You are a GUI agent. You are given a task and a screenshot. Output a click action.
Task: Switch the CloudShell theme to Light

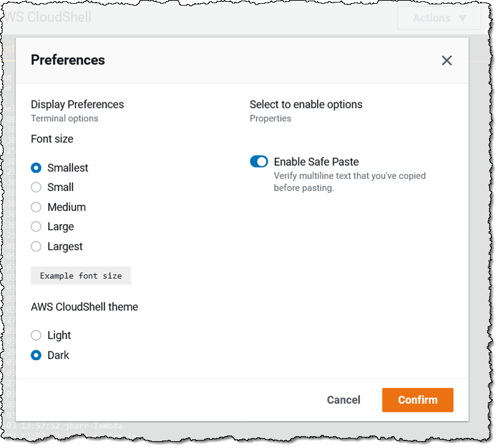coord(36,335)
